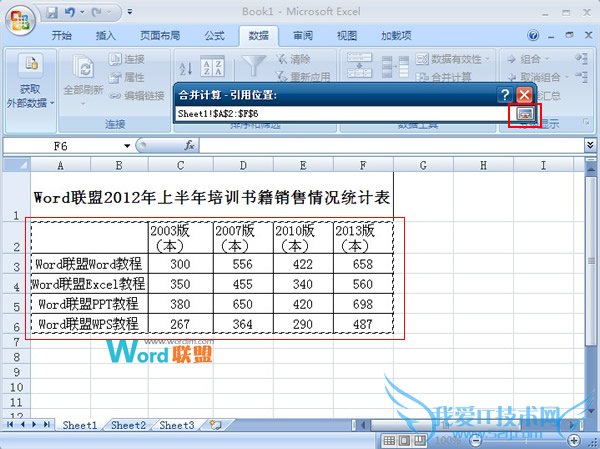Click the 连接 connections button
This screenshot has width=600, height=449.
pos(127,59)
